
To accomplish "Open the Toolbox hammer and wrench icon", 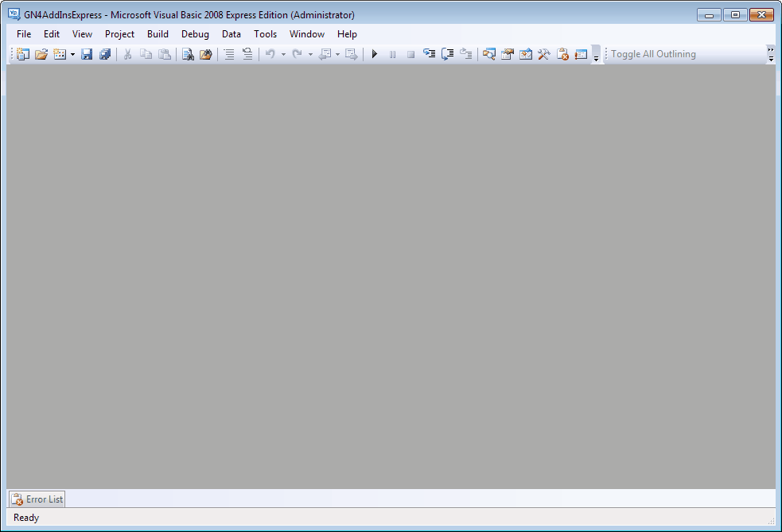I will 543,54.
